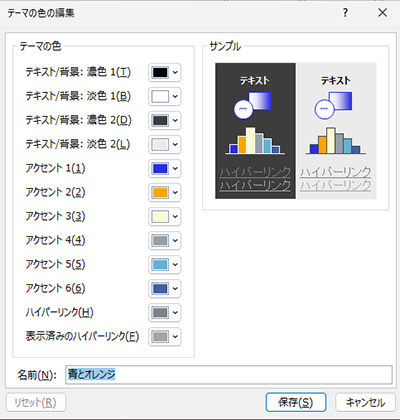Click the アクセント 6(6) label
The height and width of the screenshot is (420, 400).
[x=55, y=288]
